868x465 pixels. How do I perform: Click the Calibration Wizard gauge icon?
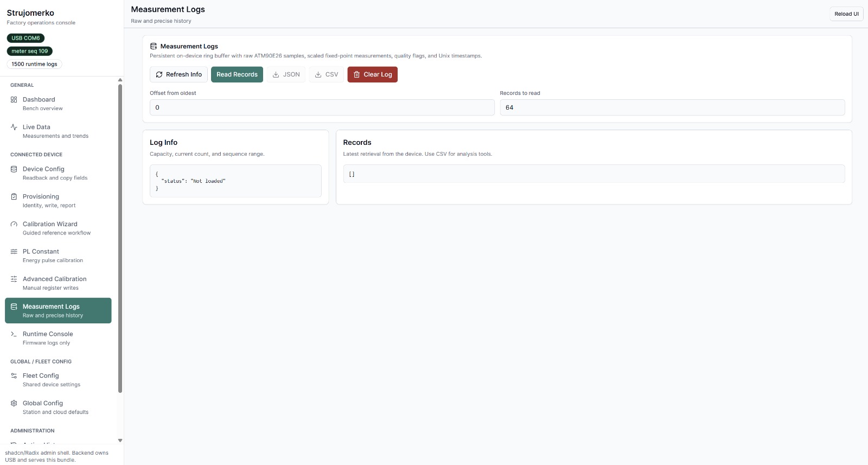[14, 224]
